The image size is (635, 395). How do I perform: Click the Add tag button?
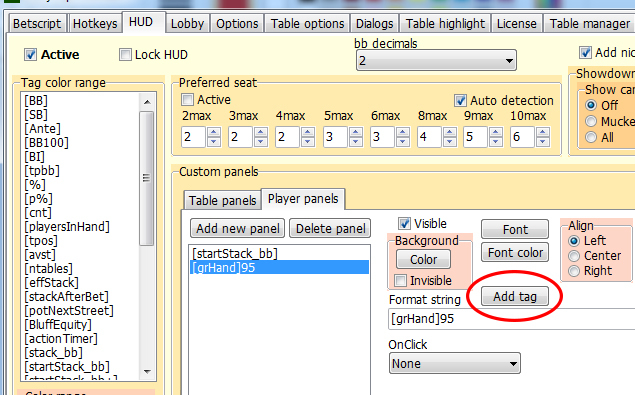[515, 297]
